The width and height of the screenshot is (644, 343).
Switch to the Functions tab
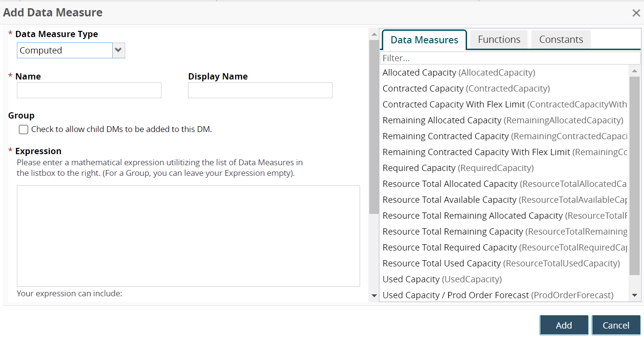click(x=499, y=40)
